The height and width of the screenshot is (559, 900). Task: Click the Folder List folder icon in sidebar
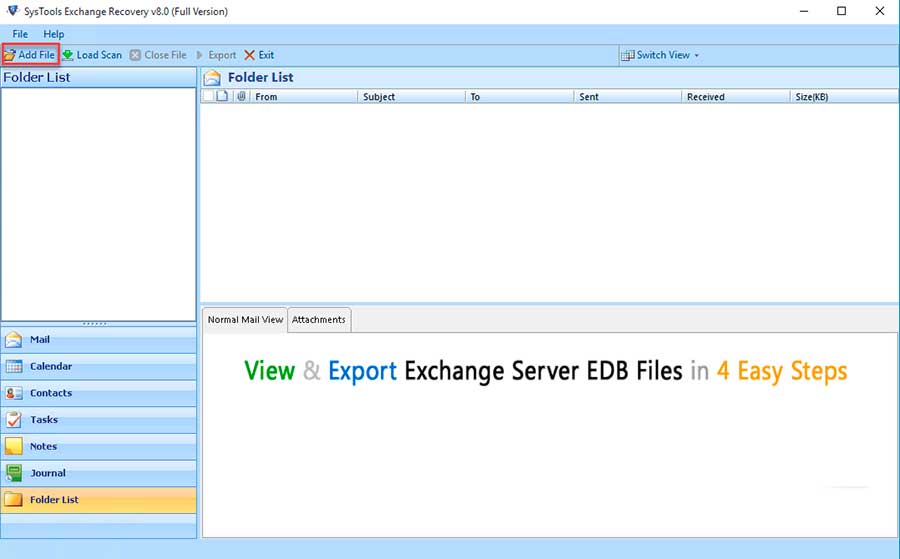click(x=14, y=500)
